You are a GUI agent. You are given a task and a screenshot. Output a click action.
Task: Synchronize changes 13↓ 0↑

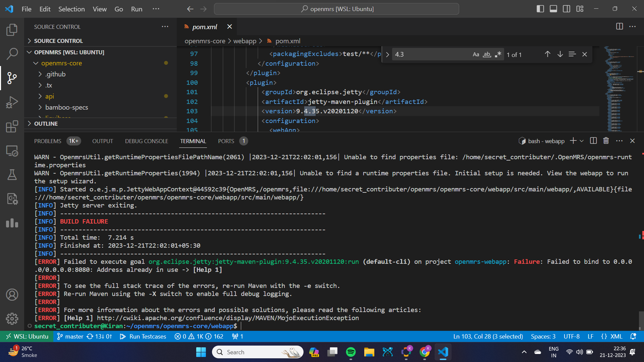click(99, 337)
